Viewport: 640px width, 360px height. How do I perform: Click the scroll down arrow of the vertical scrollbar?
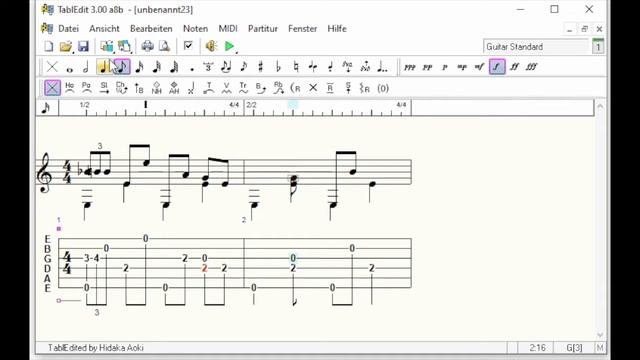[600, 335]
